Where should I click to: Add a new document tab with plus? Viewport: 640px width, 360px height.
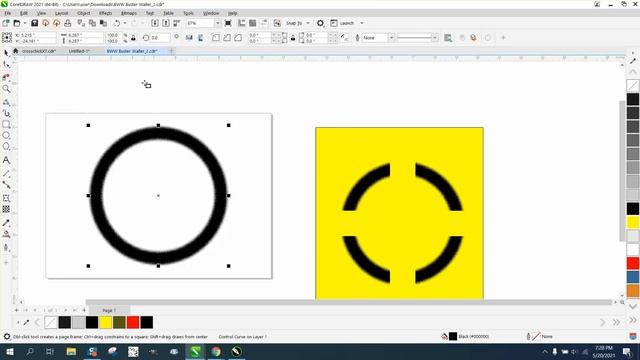pos(171,51)
